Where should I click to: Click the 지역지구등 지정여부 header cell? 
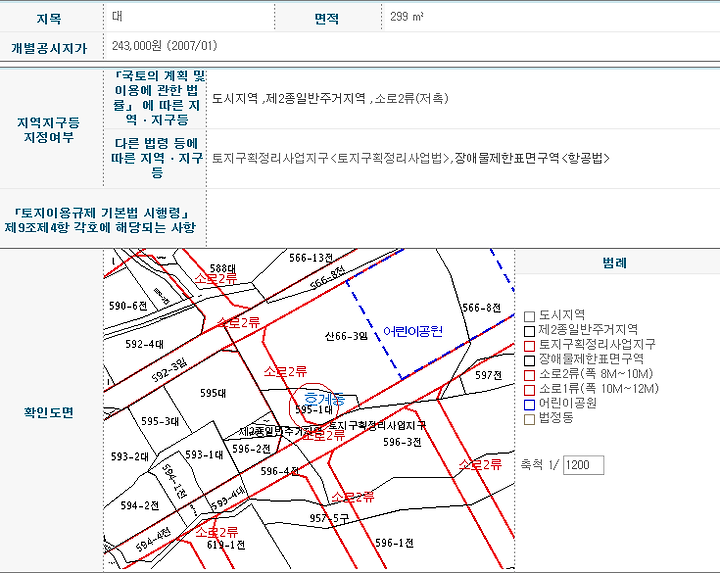(x=49, y=129)
